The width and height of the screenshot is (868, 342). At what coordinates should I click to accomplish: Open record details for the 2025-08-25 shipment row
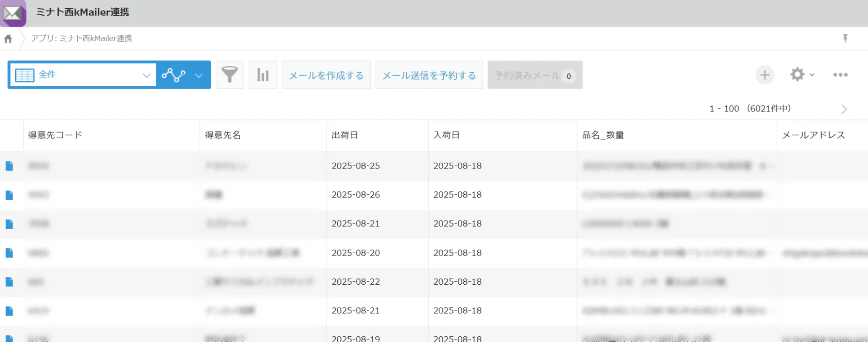tap(9, 166)
